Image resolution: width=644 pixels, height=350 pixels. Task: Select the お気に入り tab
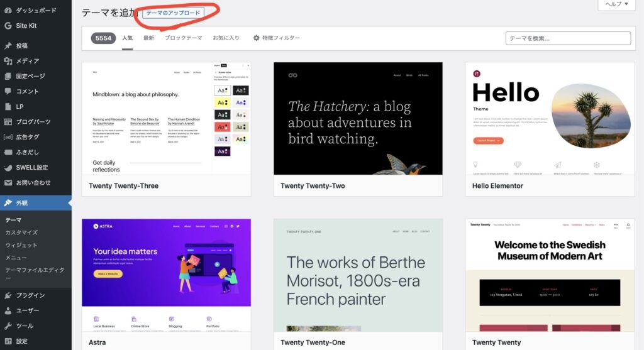(226, 38)
